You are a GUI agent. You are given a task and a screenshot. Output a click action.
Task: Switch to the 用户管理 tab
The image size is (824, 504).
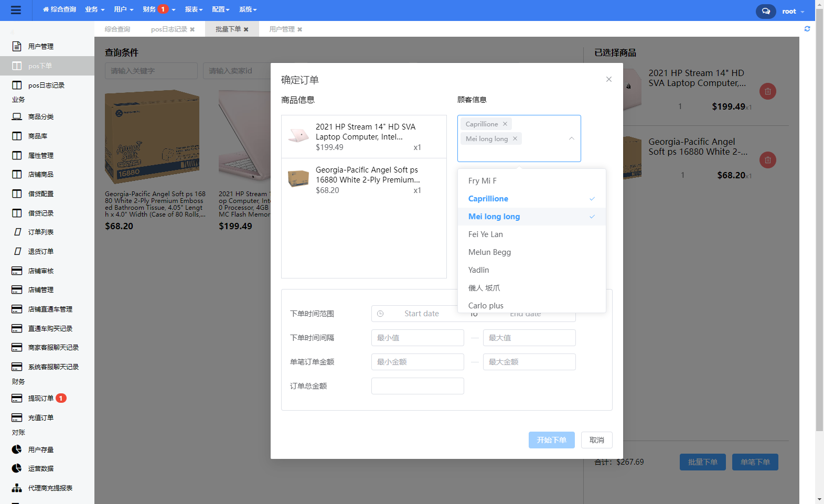tap(282, 29)
